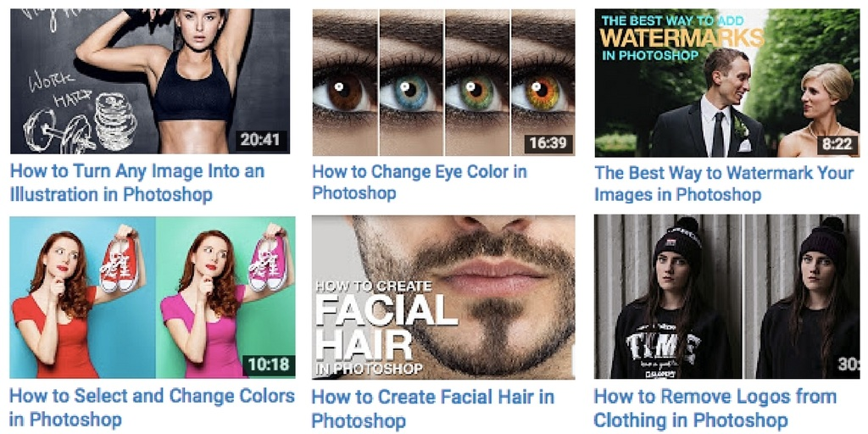Image resolution: width=868 pixels, height=434 pixels.
Task: Click the cut-off 30: duration badge
Action: (848, 364)
